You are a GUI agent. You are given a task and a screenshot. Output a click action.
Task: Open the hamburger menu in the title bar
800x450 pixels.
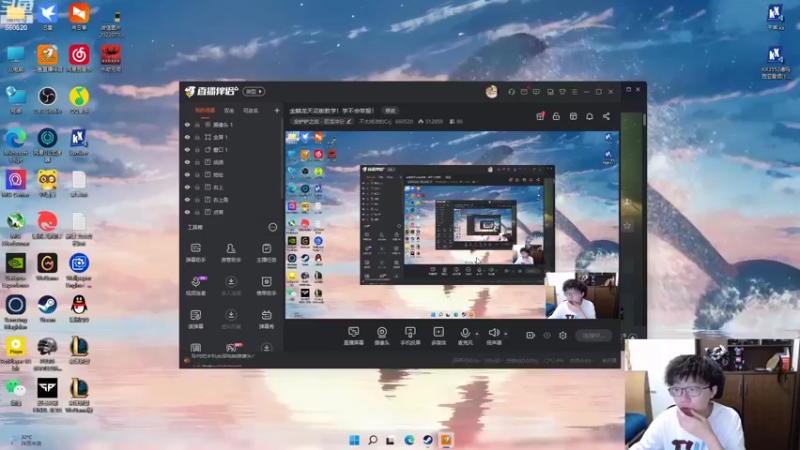click(x=574, y=92)
